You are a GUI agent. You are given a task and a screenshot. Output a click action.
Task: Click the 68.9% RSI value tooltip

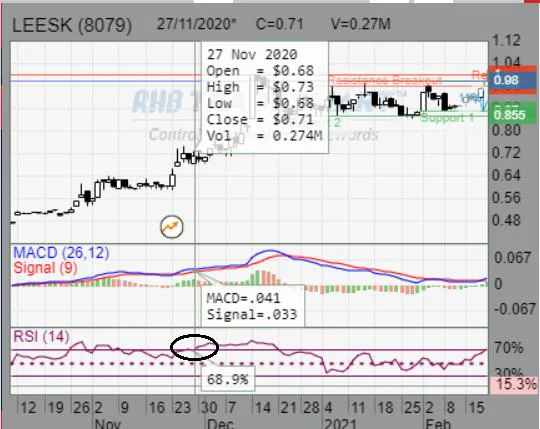228,379
